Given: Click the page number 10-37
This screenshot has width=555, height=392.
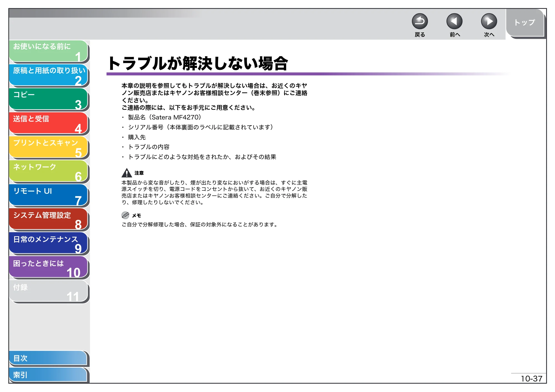Looking at the screenshot, I should (x=531, y=379).
